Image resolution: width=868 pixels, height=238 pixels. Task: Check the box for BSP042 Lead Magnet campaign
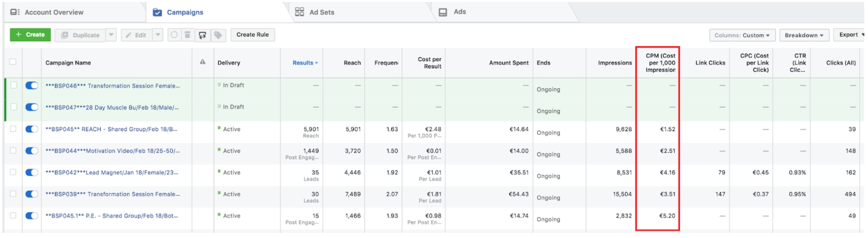(x=13, y=172)
